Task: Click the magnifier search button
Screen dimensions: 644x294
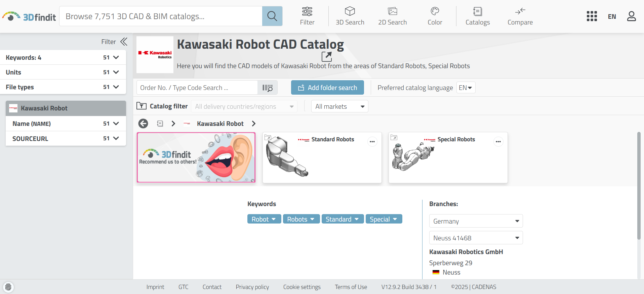Action: point(272,16)
